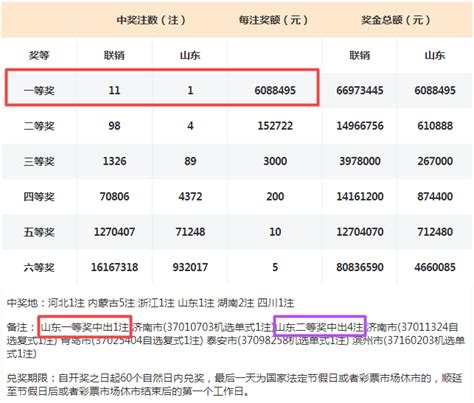Click first prize 联销 count 11
This screenshot has width=474, height=403.
pyautogui.click(x=114, y=90)
